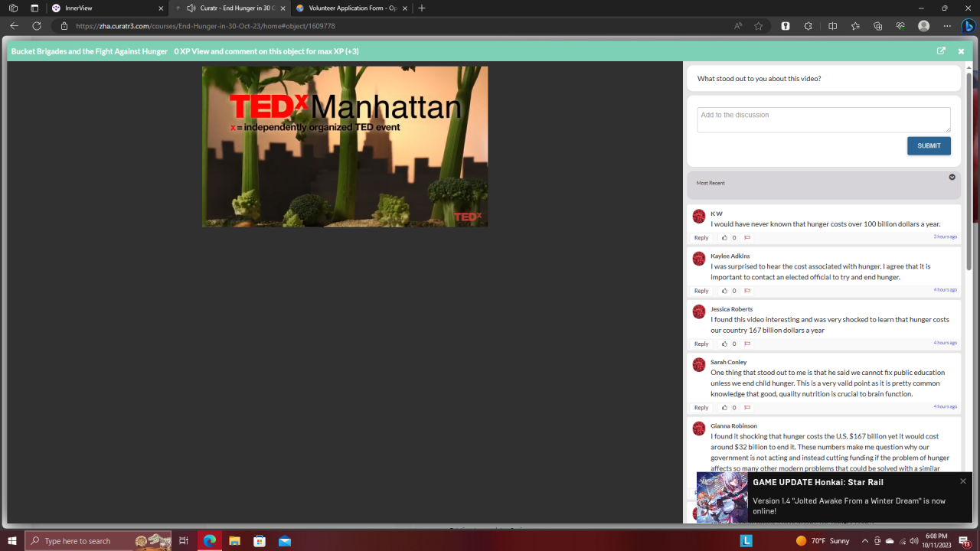This screenshot has height=551, width=980.
Task: Open the tab actions menu
Action: click(x=34, y=8)
